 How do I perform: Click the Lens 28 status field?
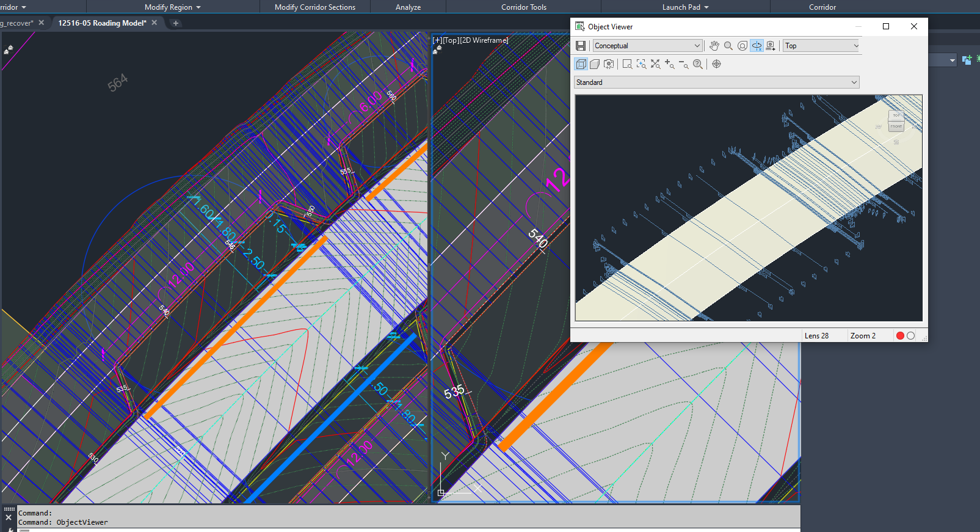pyautogui.click(x=816, y=336)
